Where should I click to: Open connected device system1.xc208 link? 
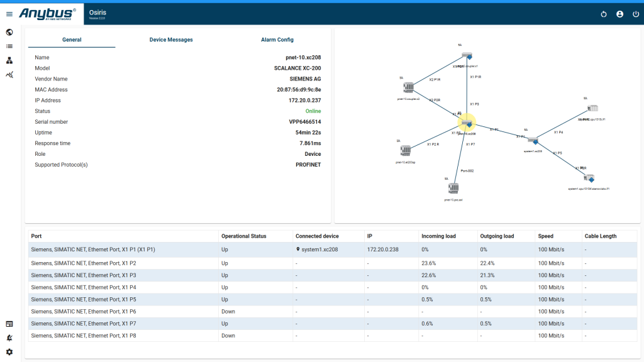319,250
